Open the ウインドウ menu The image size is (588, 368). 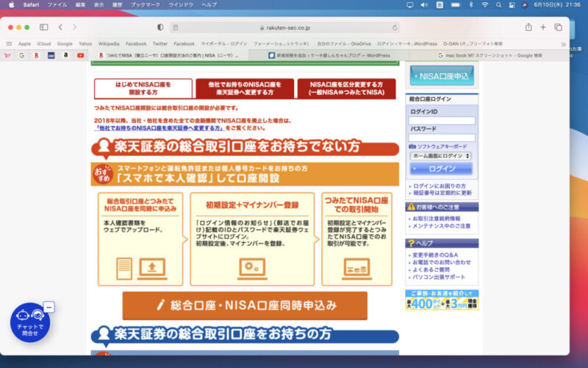tap(181, 5)
